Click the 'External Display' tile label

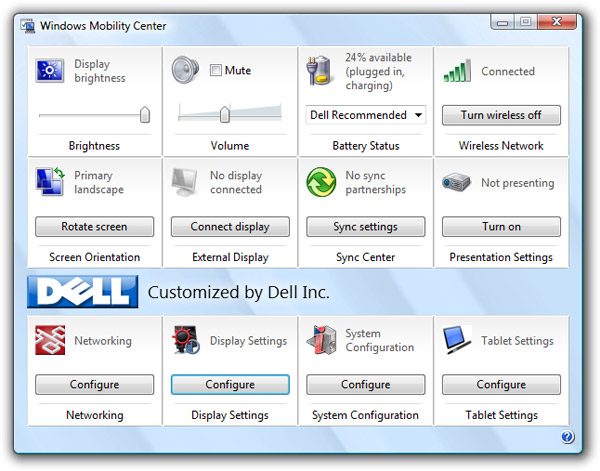pyautogui.click(x=230, y=257)
